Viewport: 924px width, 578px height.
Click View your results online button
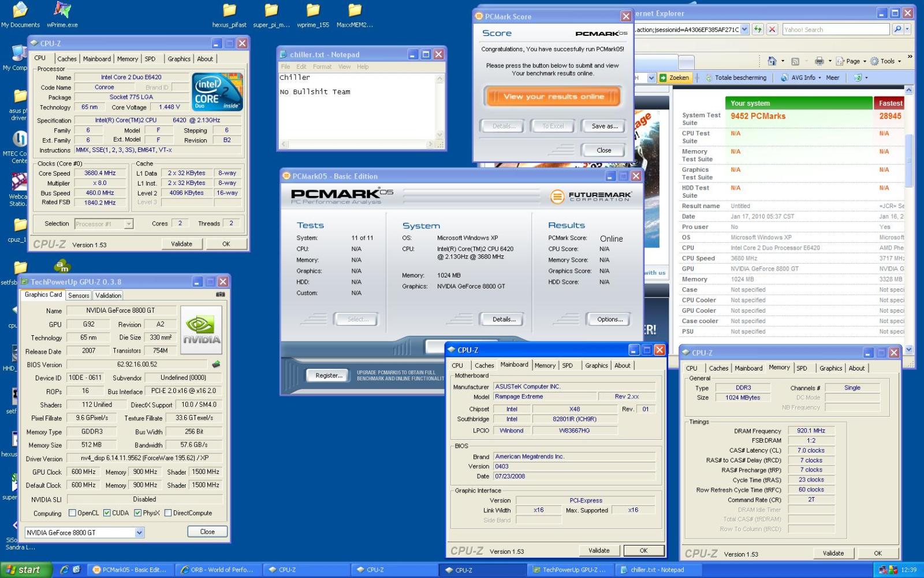pyautogui.click(x=553, y=97)
